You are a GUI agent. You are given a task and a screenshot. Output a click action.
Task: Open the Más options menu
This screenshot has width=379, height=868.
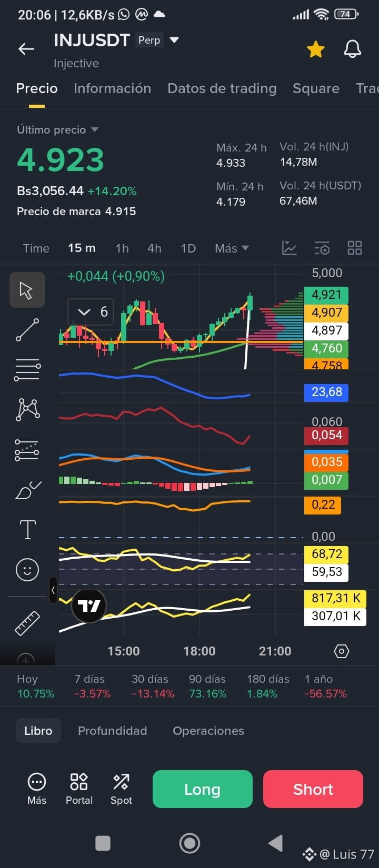(37, 789)
